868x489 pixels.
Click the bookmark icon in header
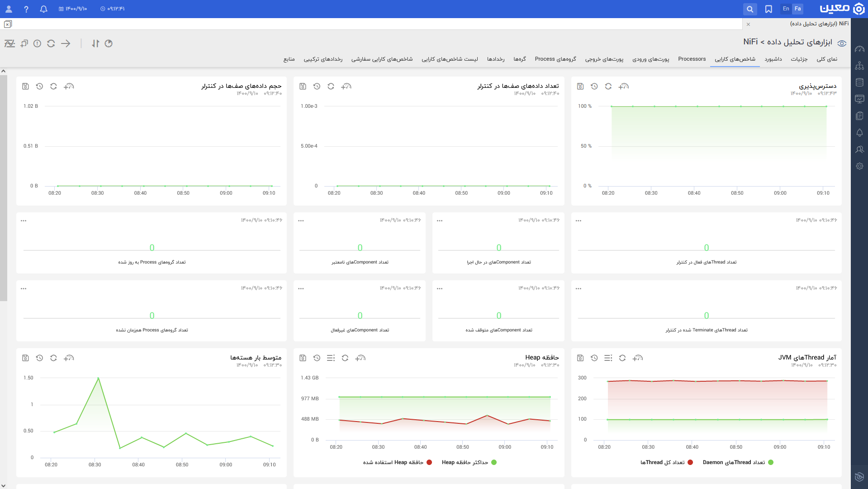(x=768, y=9)
